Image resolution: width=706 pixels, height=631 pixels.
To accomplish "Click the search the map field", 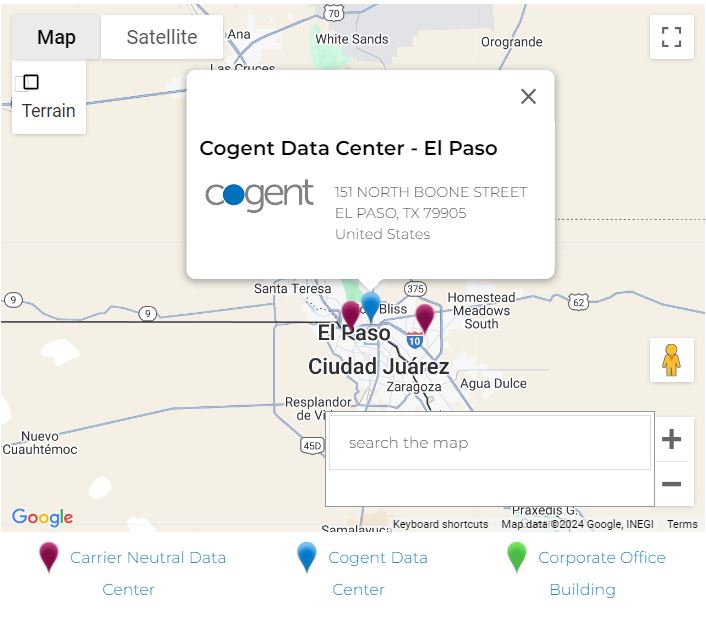I will point(490,443).
